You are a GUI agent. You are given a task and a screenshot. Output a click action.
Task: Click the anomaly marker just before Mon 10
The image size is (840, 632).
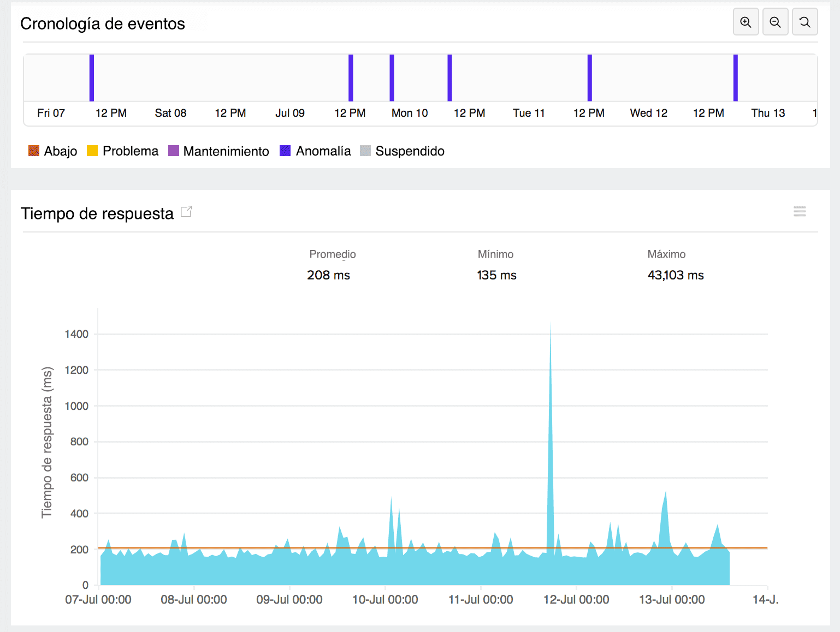click(x=392, y=77)
